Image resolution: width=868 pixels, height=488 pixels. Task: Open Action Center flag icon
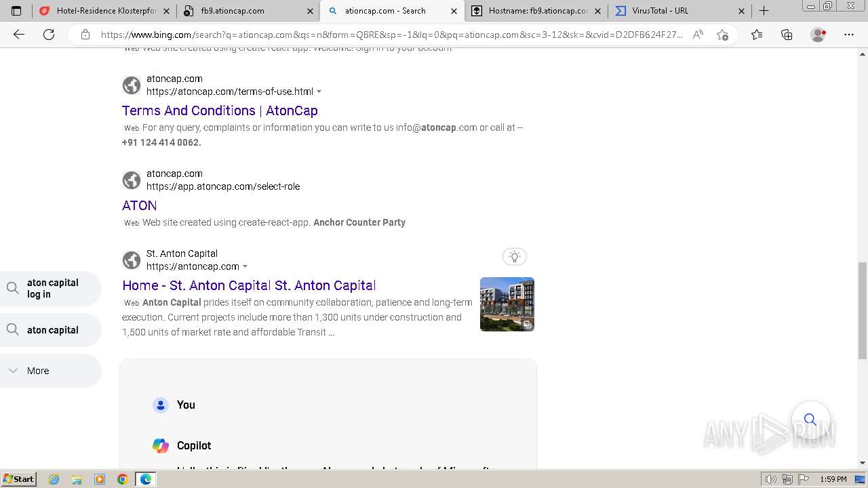coord(804,479)
